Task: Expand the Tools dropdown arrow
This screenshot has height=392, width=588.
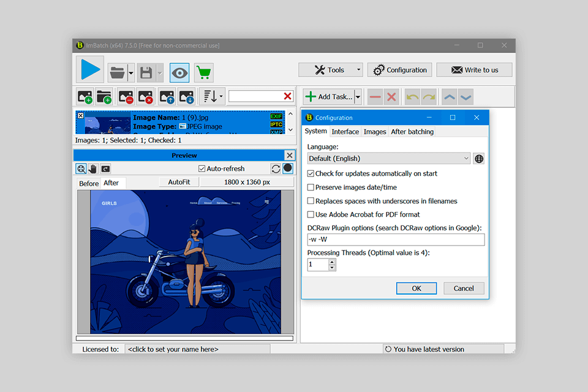Action: click(358, 70)
